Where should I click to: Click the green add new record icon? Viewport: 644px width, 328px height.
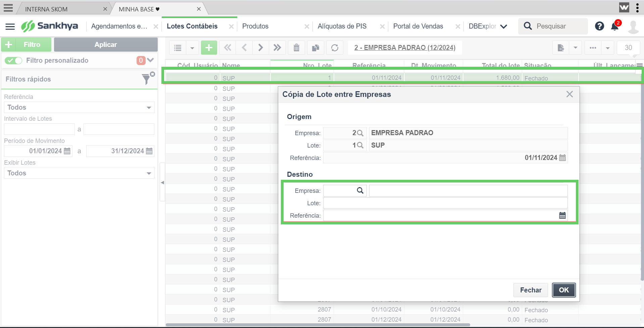[x=209, y=48]
